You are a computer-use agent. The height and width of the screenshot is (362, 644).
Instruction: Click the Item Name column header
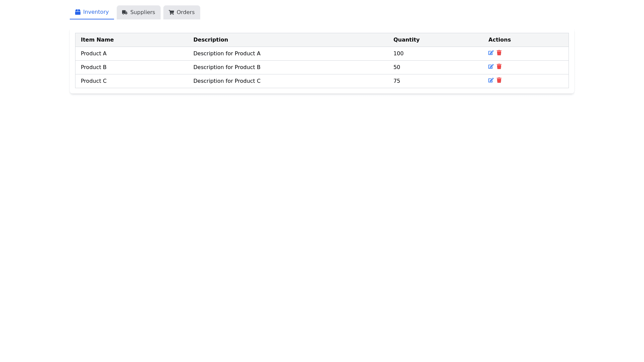click(x=97, y=40)
